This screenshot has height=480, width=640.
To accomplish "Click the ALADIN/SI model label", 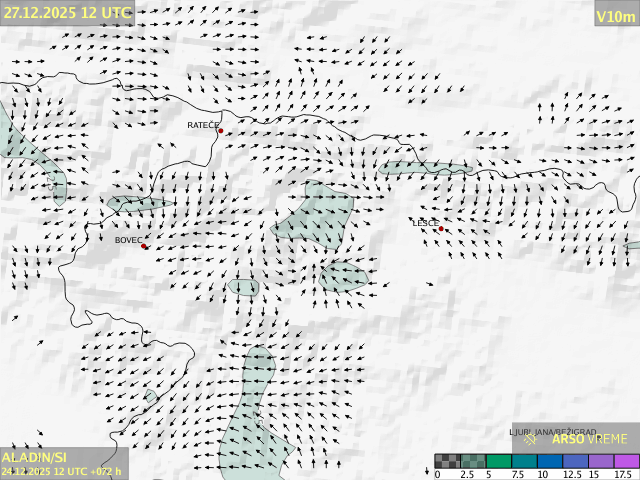I will (35, 456).
